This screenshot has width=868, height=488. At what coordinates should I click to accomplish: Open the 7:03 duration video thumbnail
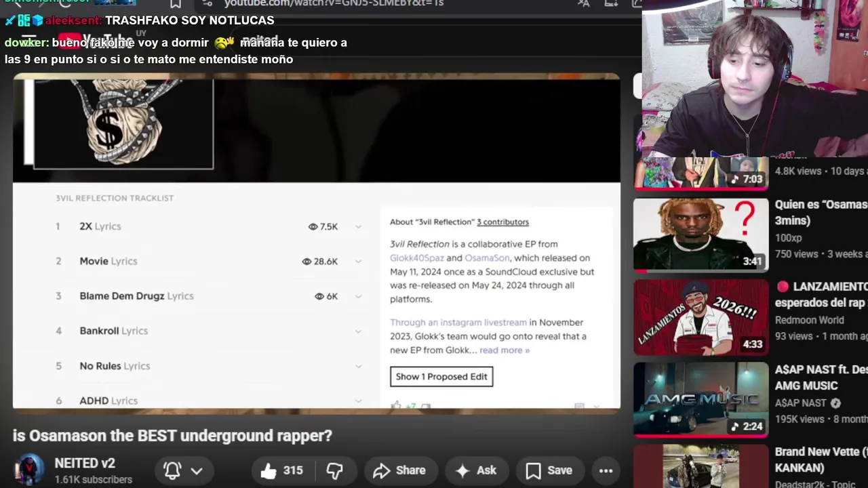(701, 173)
